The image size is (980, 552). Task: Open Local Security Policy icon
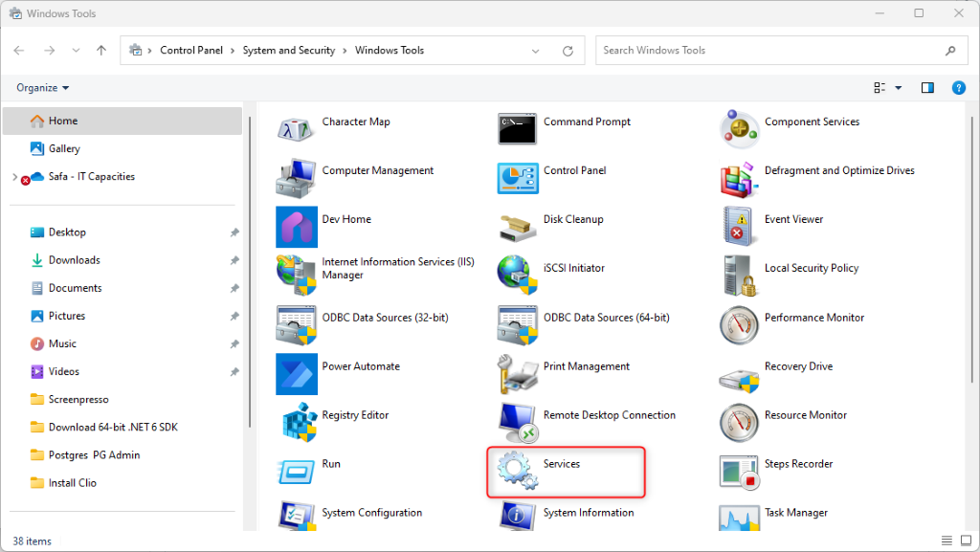point(740,276)
